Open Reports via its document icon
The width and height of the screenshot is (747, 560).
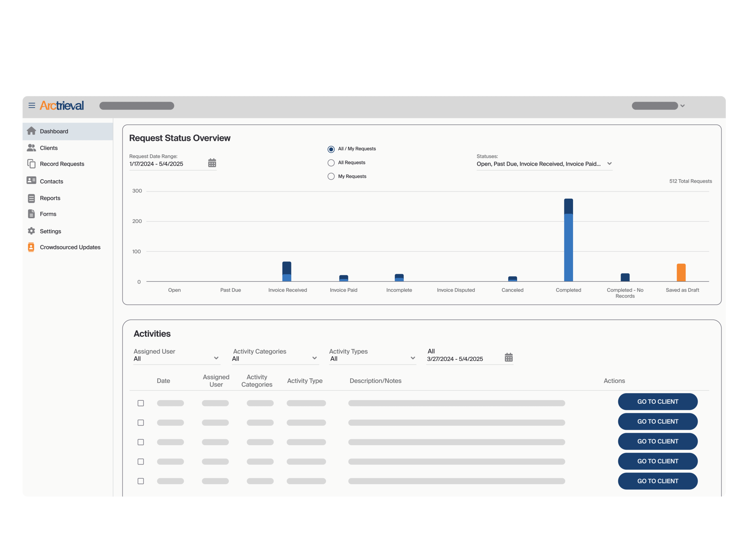point(31,198)
